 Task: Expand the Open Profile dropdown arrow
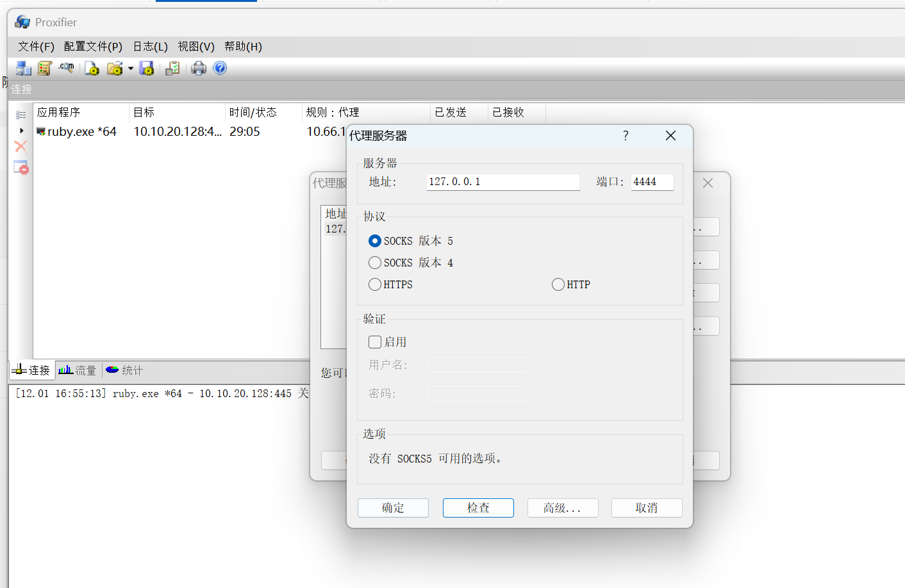click(131, 68)
